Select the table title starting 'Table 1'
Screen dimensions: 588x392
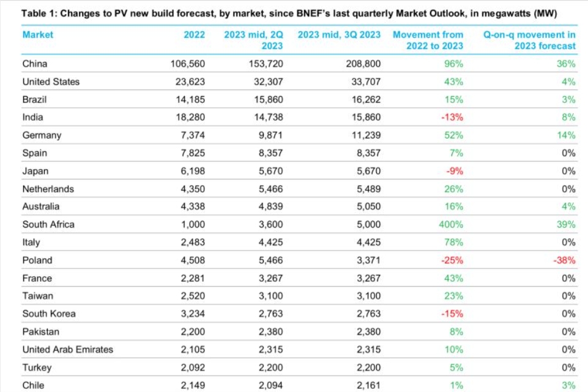click(x=289, y=13)
